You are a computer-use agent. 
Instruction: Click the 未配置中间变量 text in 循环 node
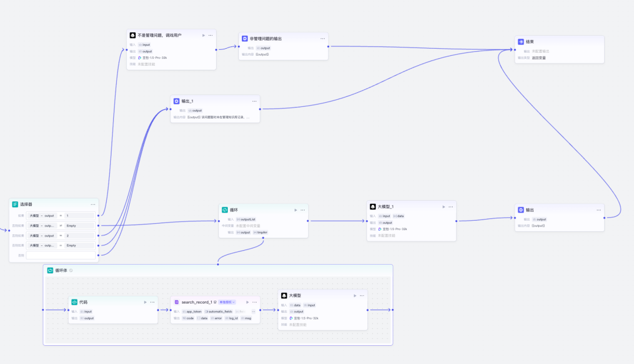pyautogui.click(x=248, y=225)
